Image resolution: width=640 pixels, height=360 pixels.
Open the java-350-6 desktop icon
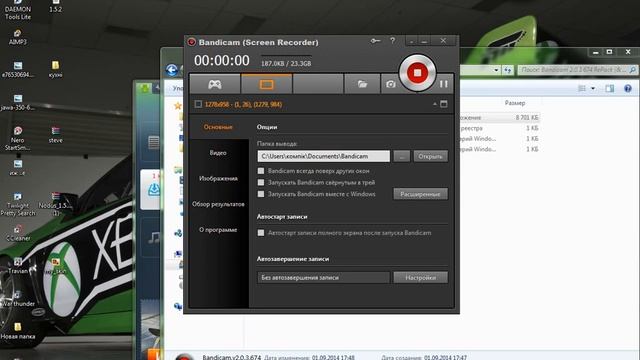(x=18, y=102)
